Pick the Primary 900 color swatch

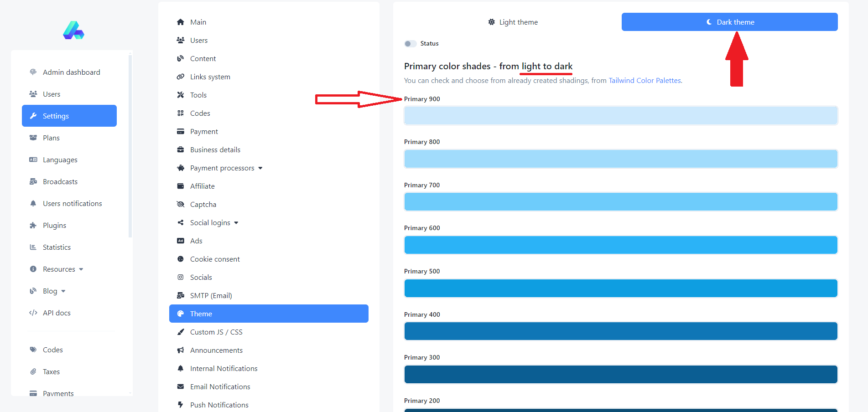point(620,116)
